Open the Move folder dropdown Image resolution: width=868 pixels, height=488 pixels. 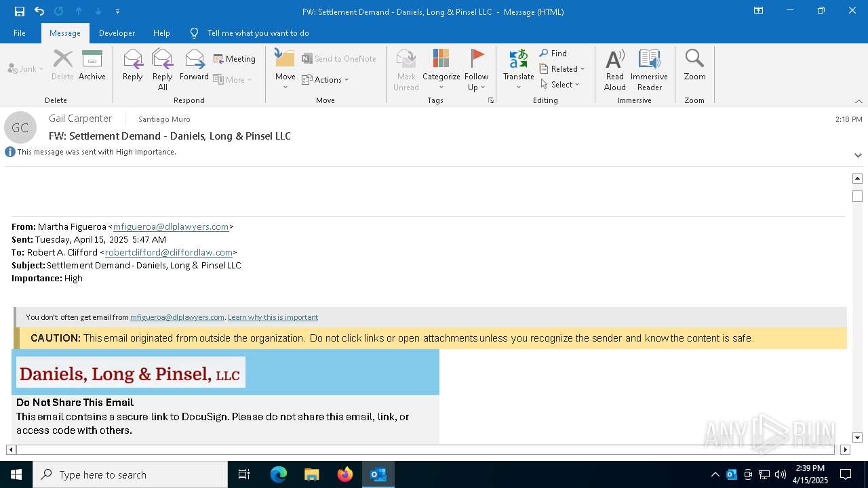[x=285, y=69]
